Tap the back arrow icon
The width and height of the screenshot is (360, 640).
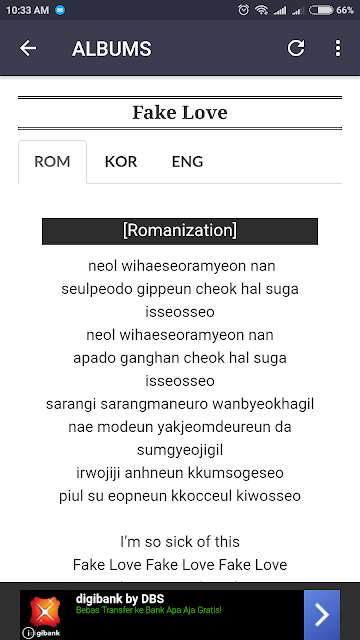[x=28, y=48]
